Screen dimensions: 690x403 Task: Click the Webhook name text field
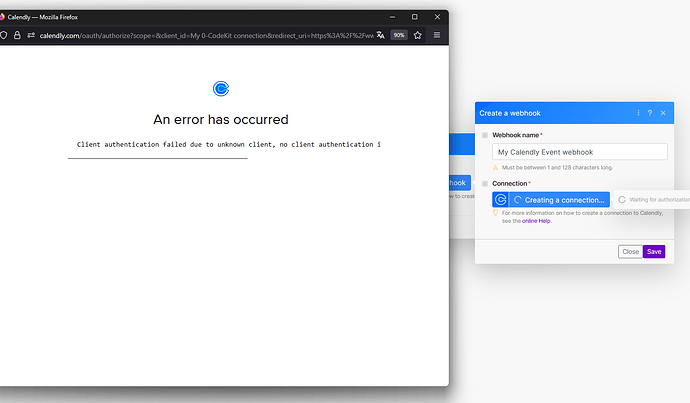click(580, 152)
